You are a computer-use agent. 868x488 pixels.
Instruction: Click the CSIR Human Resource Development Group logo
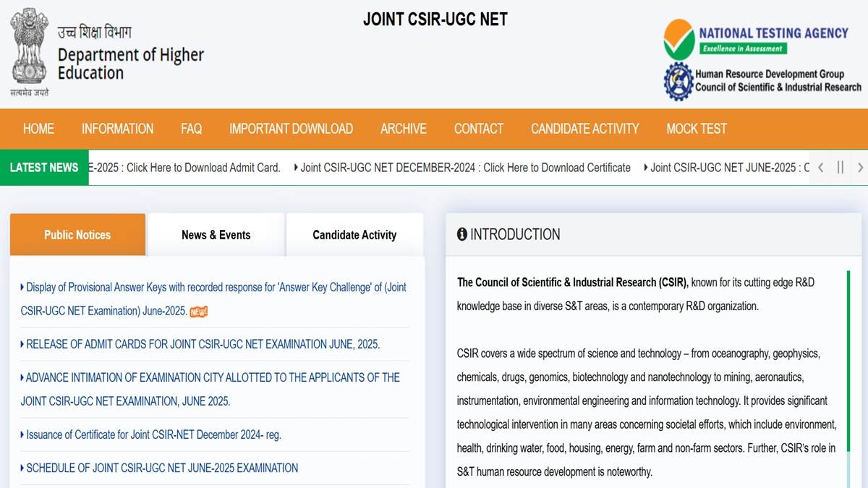pyautogui.click(x=762, y=80)
